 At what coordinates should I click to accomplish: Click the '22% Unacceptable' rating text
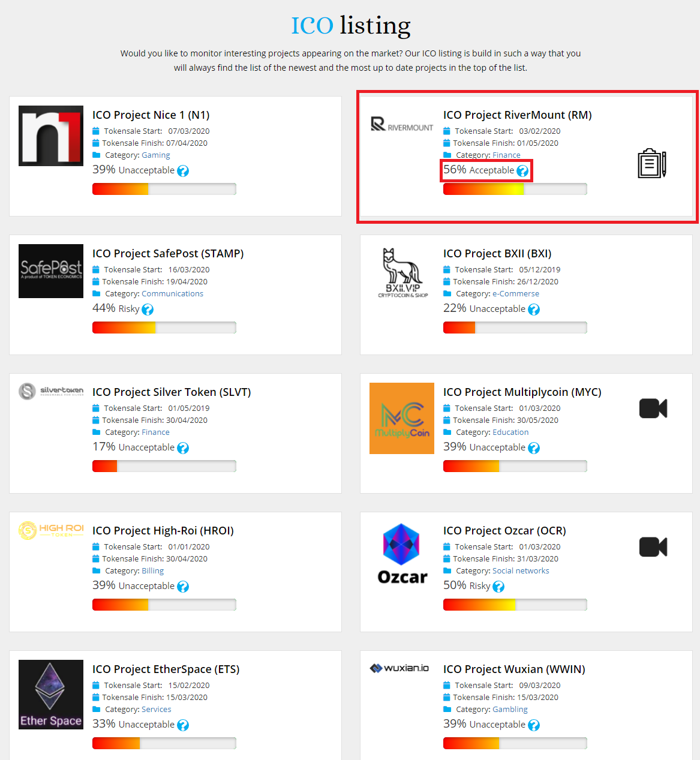coord(484,308)
